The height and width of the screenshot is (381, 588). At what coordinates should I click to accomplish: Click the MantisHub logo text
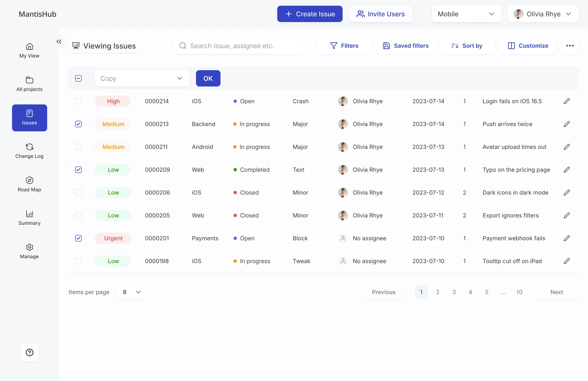37,14
